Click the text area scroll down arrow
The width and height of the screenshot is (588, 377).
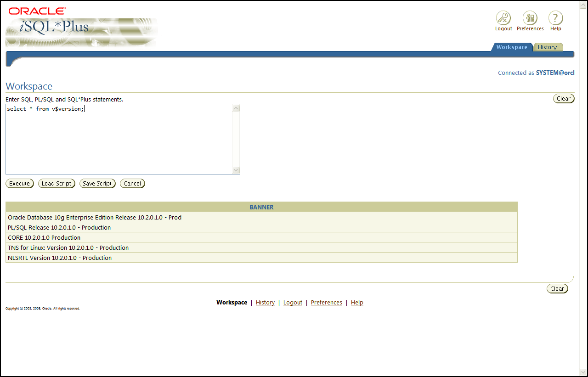236,170
